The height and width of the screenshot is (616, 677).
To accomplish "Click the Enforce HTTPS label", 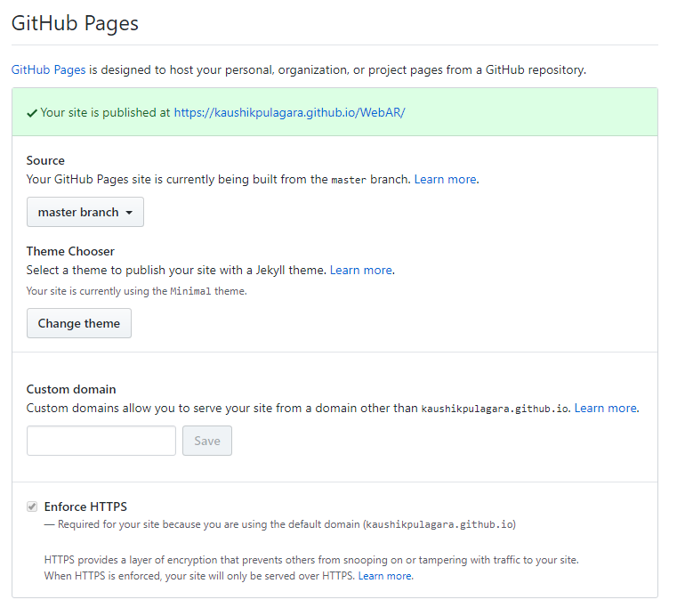I will click(85, 507).
